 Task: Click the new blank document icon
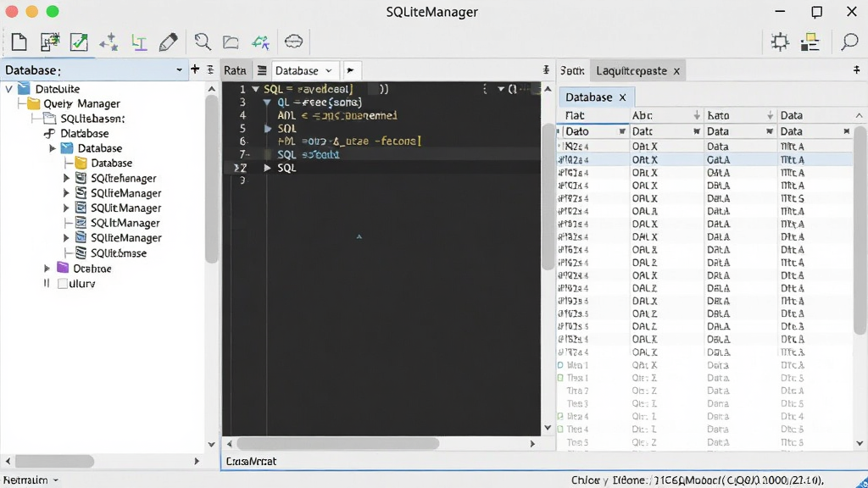click(19, 42)
